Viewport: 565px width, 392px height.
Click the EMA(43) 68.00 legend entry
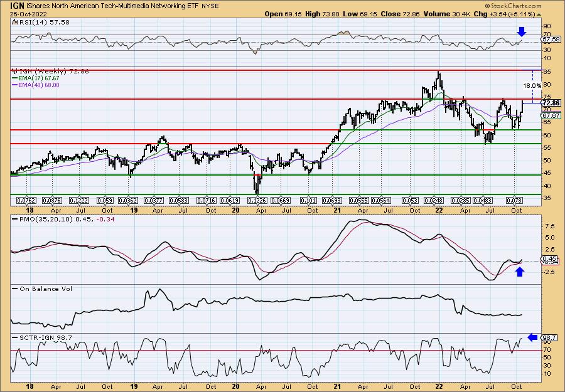pyautogui.click(x=36, y=85)
